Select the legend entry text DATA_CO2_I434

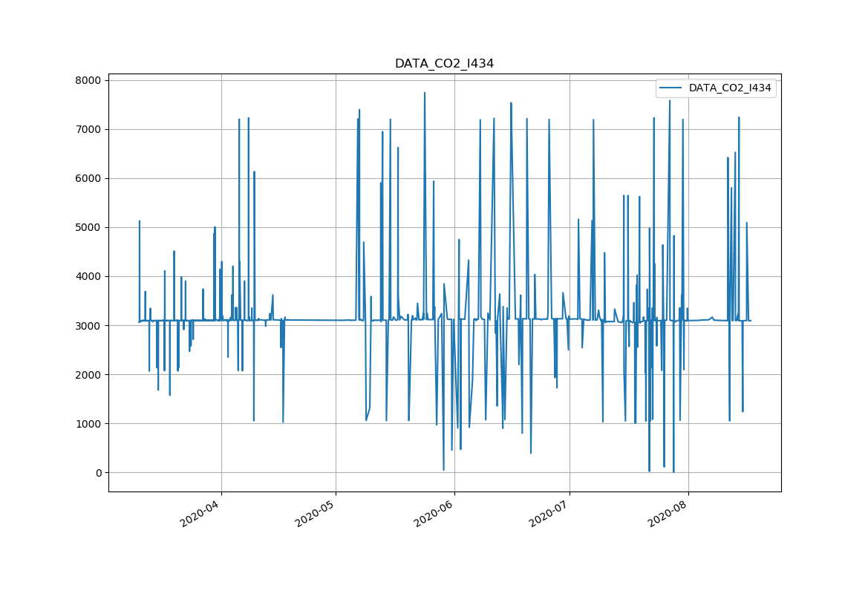[729, 88]
